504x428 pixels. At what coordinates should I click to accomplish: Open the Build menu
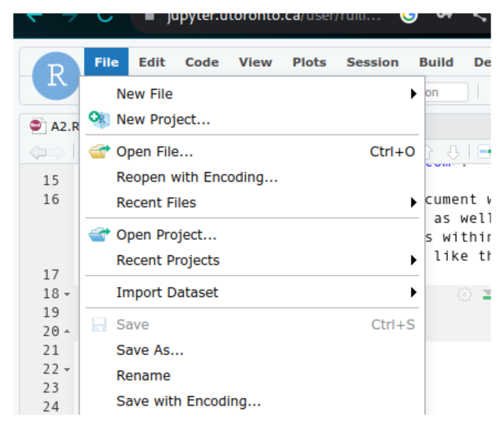click(x=436, y=62)
